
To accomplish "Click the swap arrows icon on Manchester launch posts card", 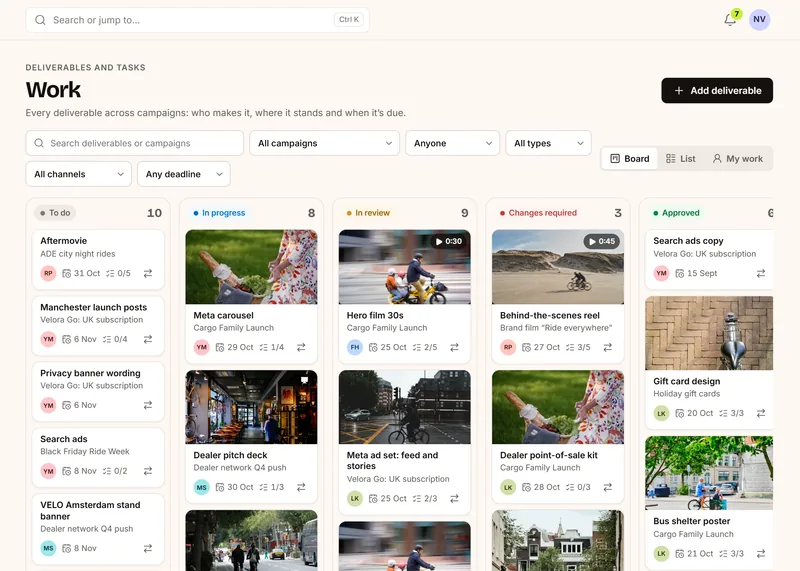I will [148, 339].
